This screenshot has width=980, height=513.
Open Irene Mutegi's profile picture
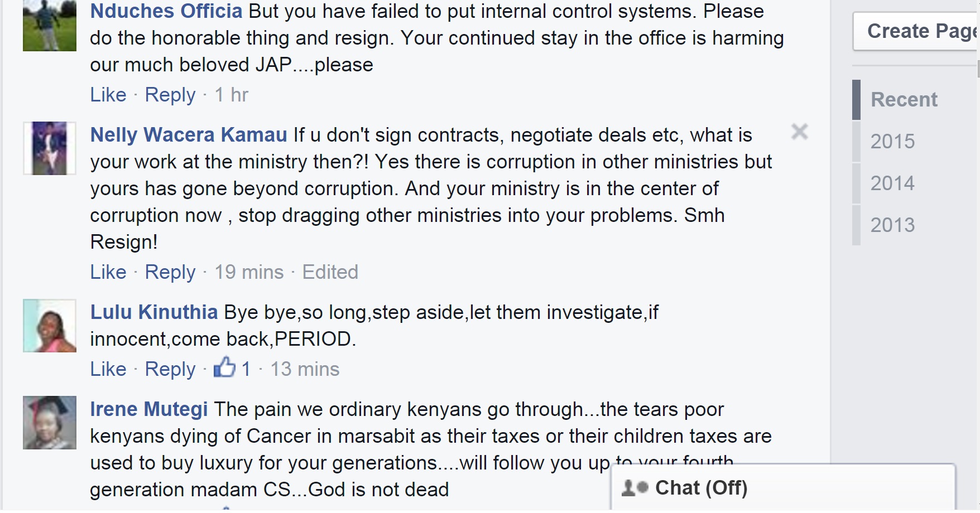(50, 423)
